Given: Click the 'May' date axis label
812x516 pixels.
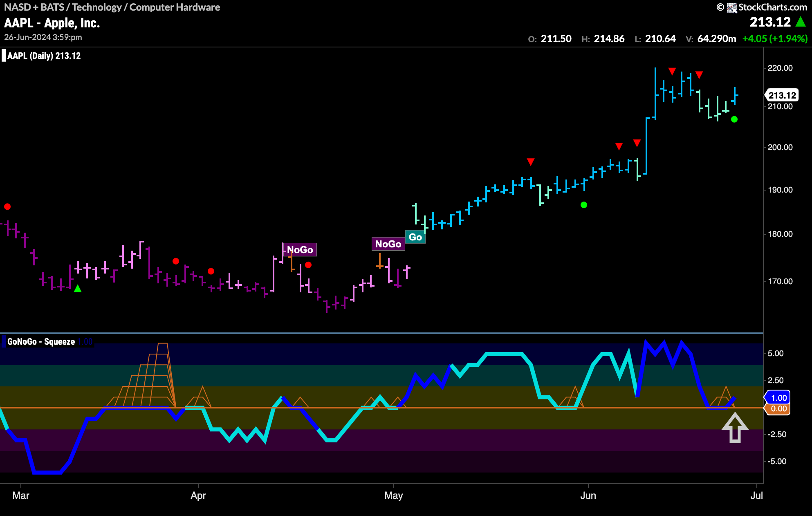Looking at the screenshot, I should (x=394, y=496).
